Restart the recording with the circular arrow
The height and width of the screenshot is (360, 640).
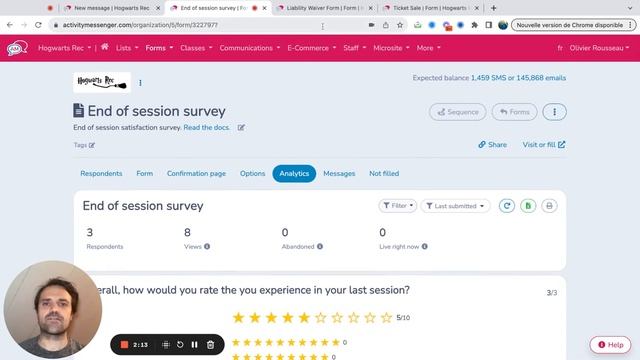180,344
